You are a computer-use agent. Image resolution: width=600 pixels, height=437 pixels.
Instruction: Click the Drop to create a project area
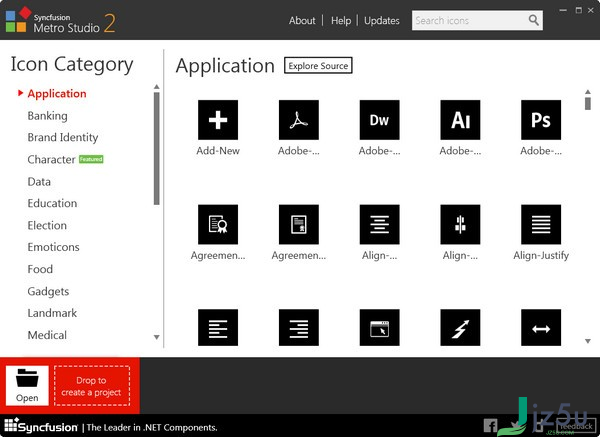coord(92,386)
